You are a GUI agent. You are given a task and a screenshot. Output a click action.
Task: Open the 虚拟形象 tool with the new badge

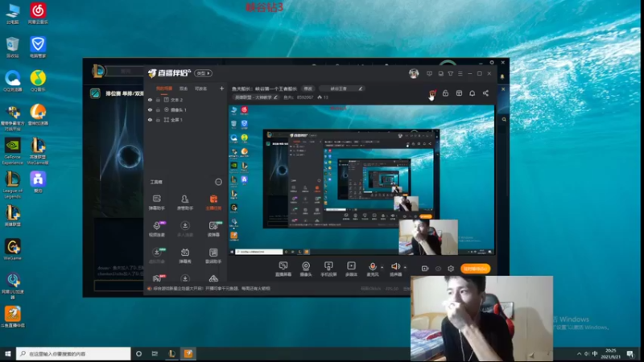point(156,256)
